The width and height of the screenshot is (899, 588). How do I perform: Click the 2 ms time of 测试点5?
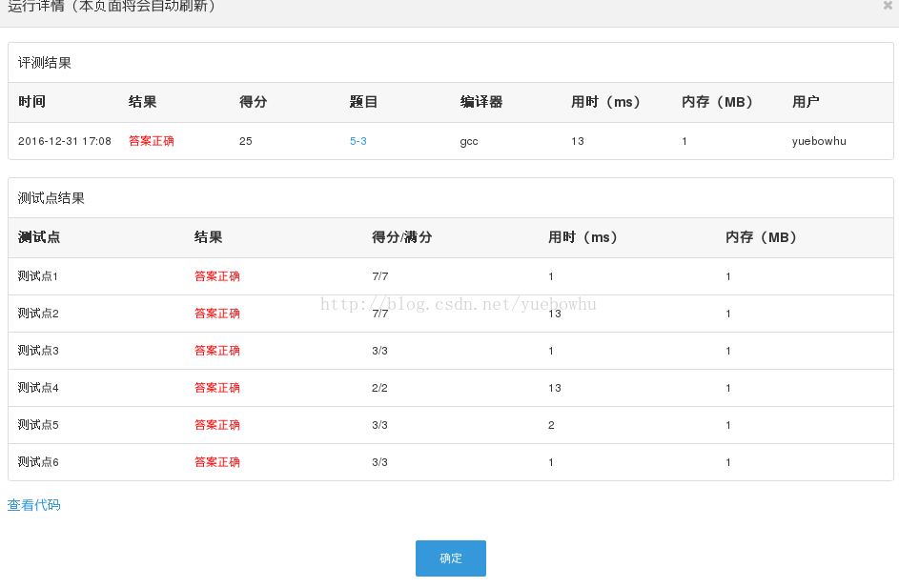point(551,425)
